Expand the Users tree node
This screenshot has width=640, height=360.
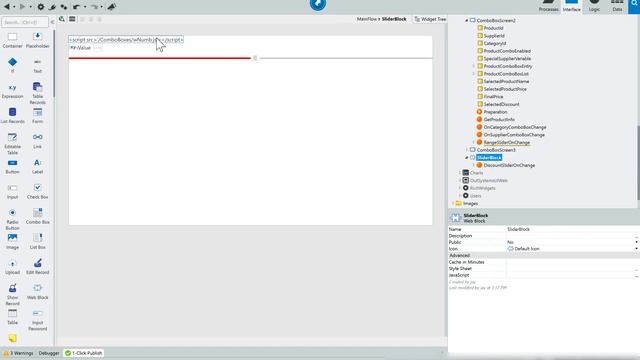pyautogui.click(x=460, y=196)
